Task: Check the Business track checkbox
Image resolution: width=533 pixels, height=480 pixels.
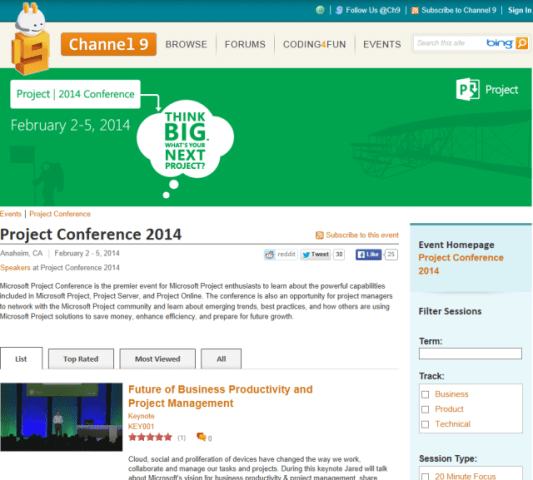Action: [x=425, y=394]
